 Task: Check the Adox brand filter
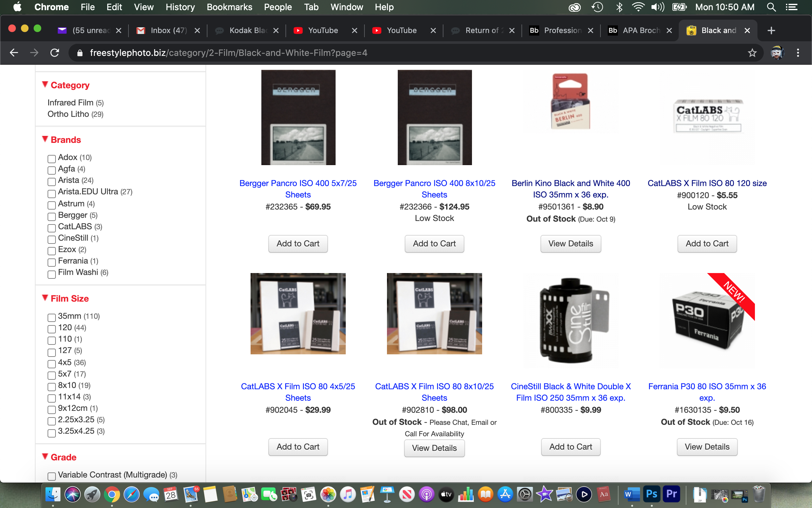coord(51,158)
